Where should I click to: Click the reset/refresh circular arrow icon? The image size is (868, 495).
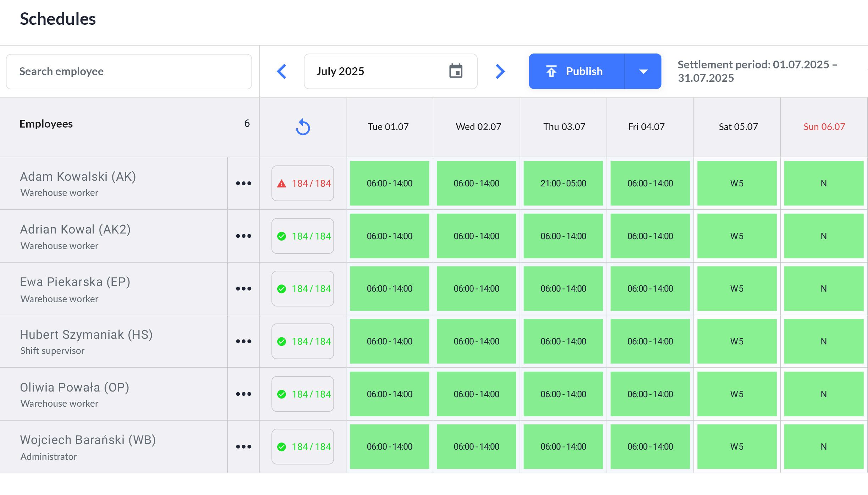coord(303,127)
